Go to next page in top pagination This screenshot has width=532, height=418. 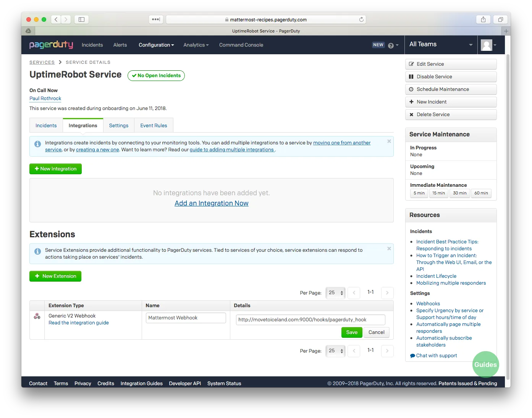tap(387, 293)
